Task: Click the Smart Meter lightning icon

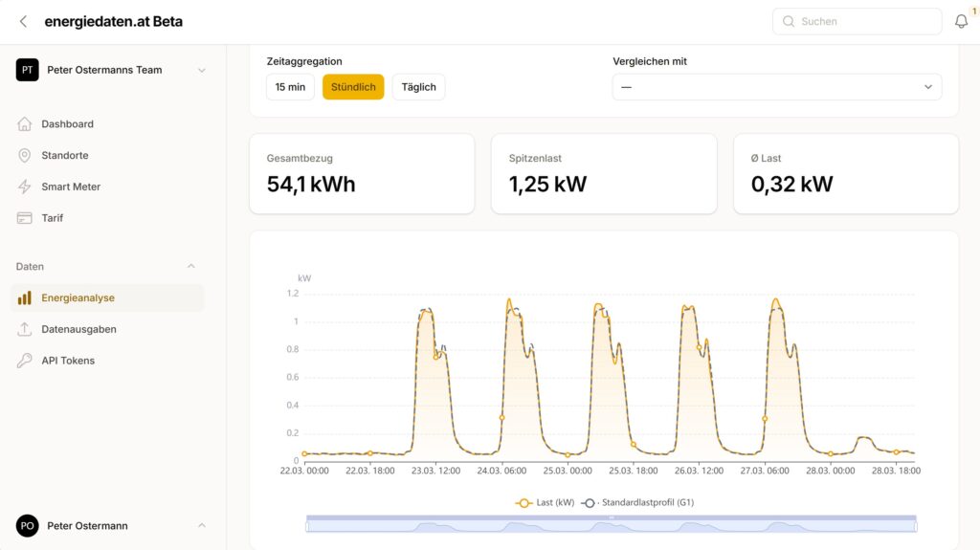Action: (25, 187)
